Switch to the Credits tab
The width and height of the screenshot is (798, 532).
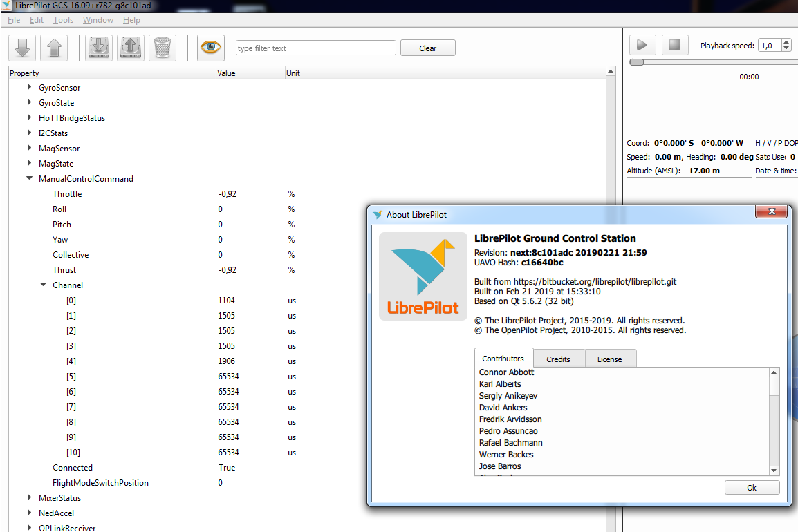point(558,359)
